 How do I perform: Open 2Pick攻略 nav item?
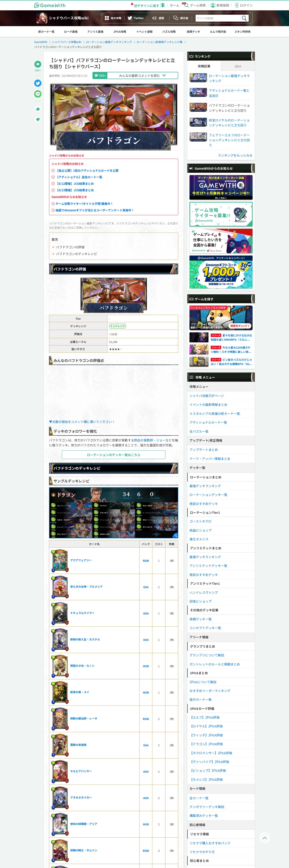120,32
